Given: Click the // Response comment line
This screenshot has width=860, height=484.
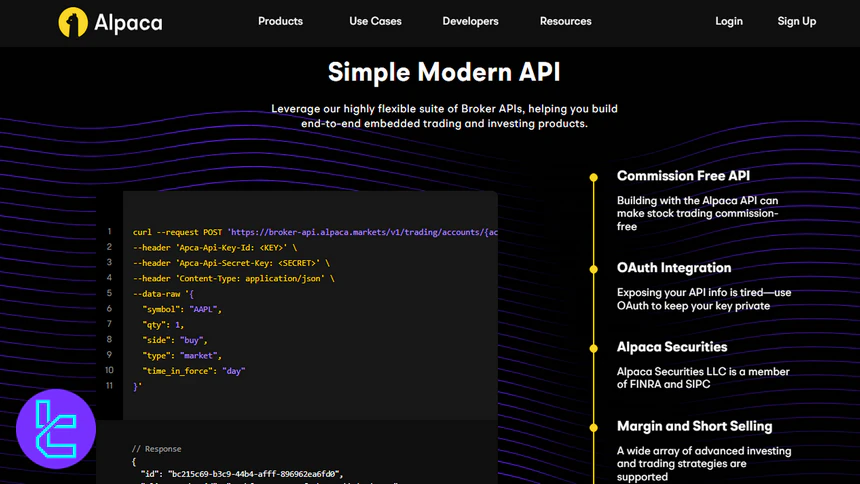Looking at the screenshot, I should point(156,449).
